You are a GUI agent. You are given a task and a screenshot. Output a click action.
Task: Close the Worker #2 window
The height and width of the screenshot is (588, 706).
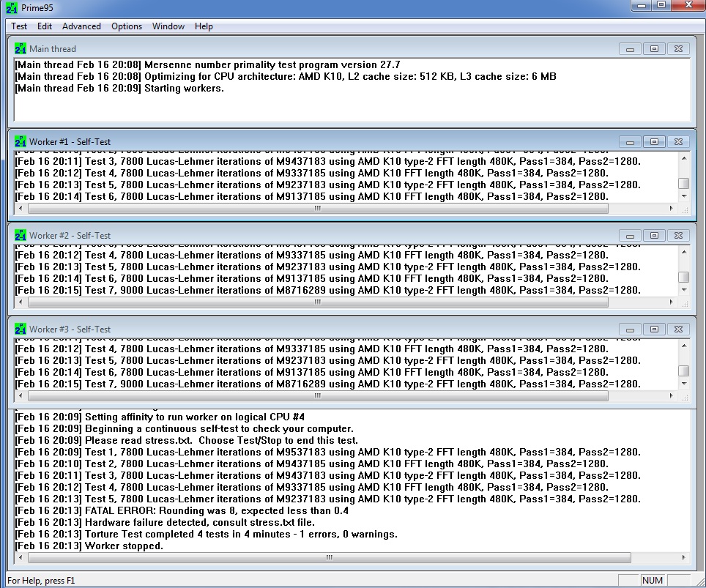point(678,236)
